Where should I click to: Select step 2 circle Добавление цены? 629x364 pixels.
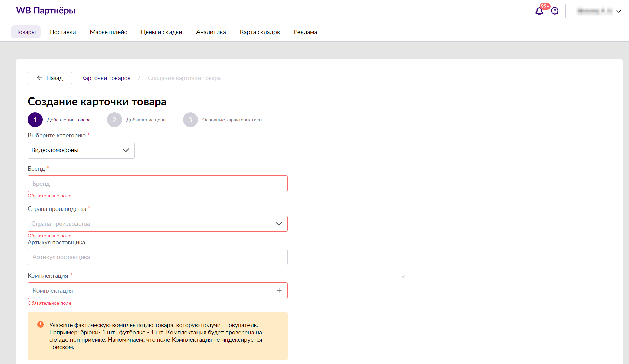pyautogui.click(x=114, y=120)
